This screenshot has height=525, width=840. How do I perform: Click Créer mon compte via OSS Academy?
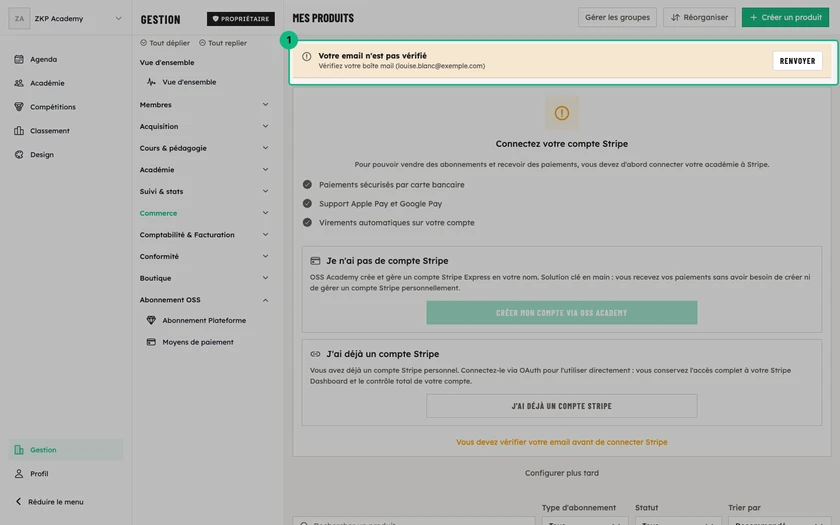(561, 313)
